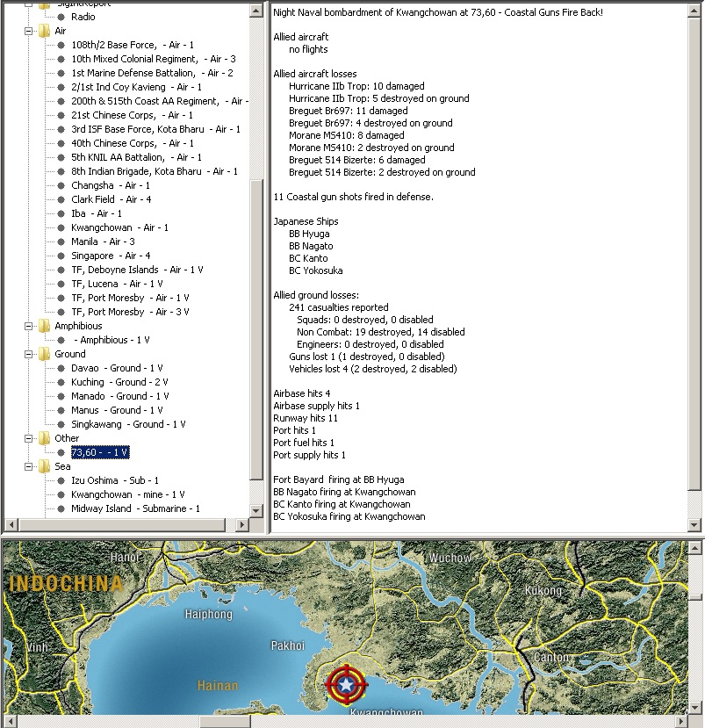The width and height of the screenshot is (705, 728).
Task: Click the bullet icon beside Davao
Action: coord(61,368)
